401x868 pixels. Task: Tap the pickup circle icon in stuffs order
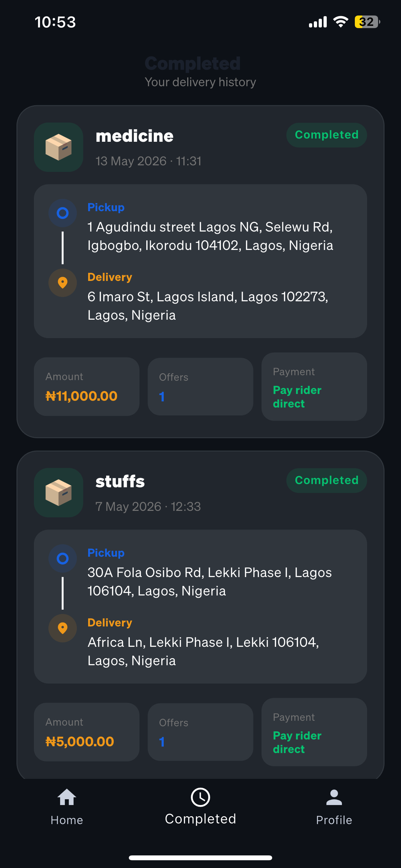(x=63, y=558)
